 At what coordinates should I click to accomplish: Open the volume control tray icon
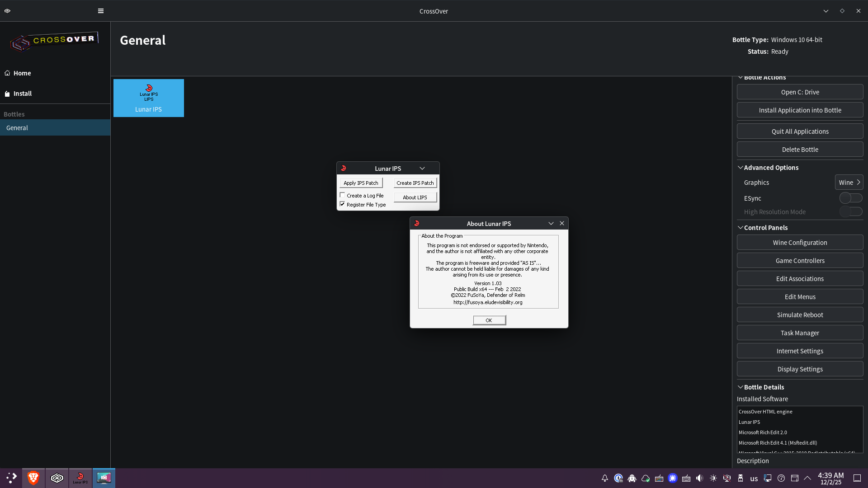point(700,478)
